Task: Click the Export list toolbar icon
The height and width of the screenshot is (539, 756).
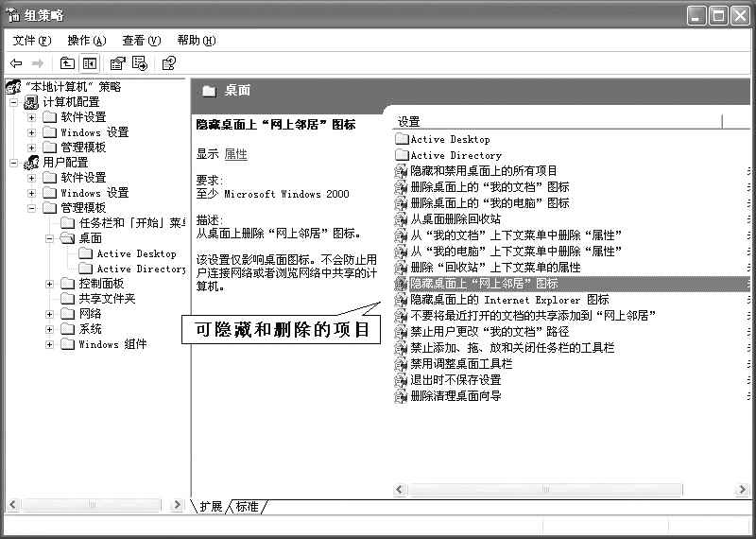Action: 140,63
